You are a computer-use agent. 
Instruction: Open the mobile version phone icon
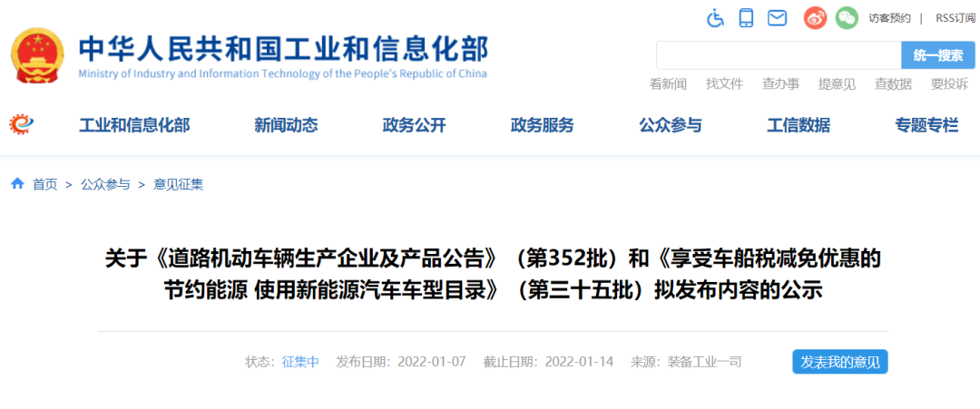[746, 17]
